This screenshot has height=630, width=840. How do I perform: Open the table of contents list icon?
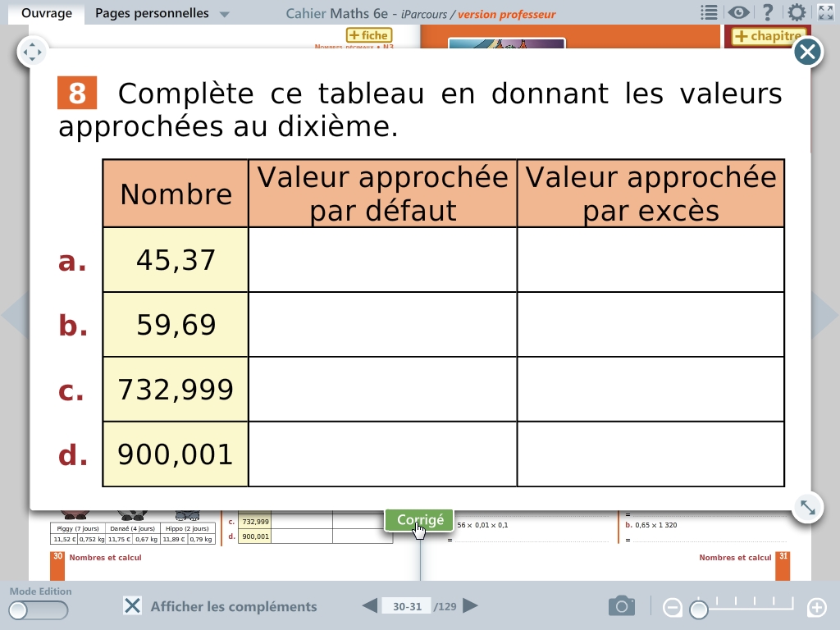click(x=709, y=13)
